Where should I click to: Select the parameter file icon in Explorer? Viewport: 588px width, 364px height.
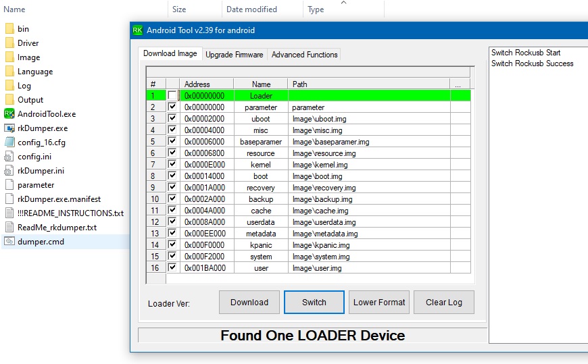[9, 185]
